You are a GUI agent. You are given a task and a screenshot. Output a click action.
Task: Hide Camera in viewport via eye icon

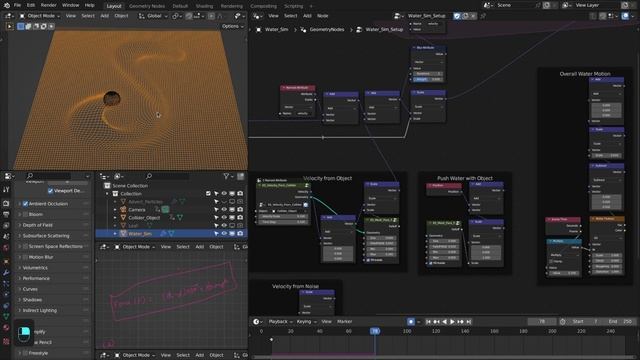[x=224, y=209]
